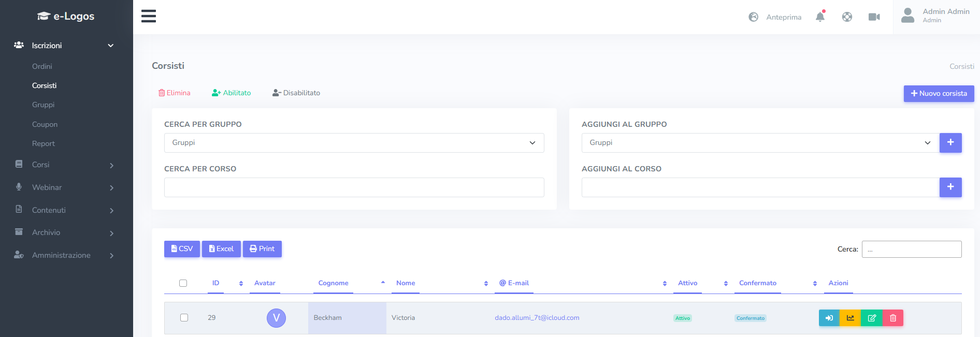Toggle the select-all checkbox in table header

[x=183, y=283]
